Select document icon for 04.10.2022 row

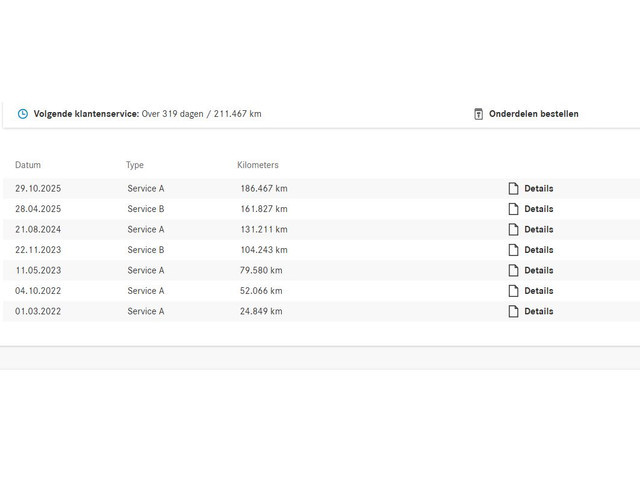tap(514, 291)
